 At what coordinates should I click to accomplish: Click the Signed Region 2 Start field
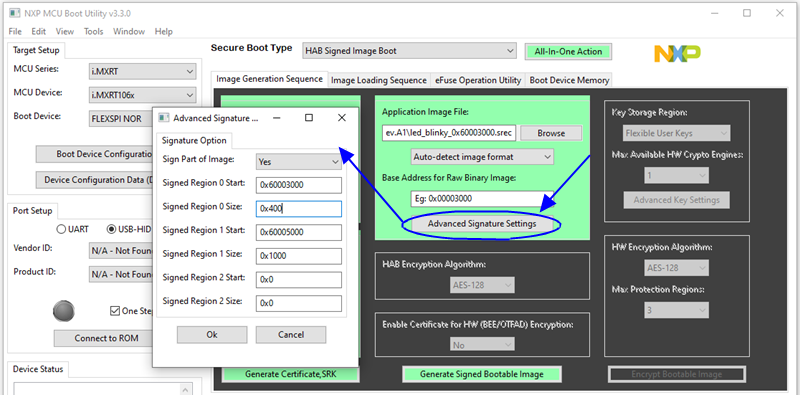coord(299,279)
